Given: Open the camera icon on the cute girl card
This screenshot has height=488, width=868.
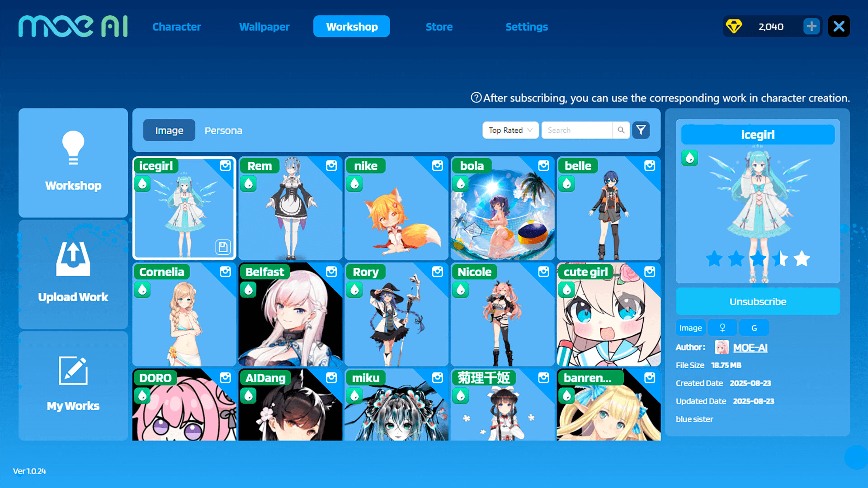Looking at the screenshot, I should pos(649,272).
